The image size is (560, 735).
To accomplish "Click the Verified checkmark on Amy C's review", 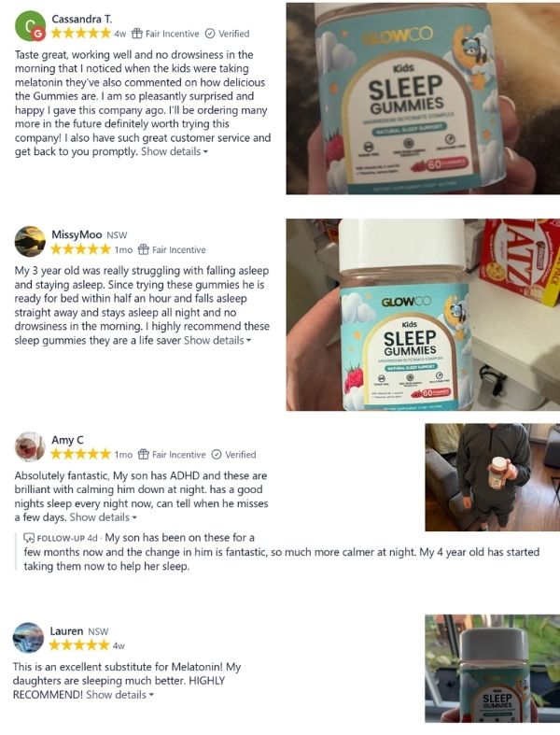I will (x=217, y=455).
